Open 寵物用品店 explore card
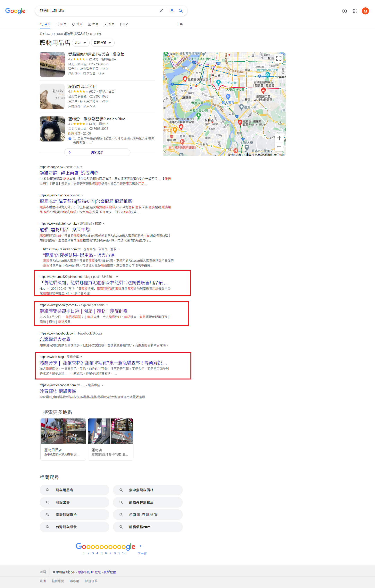Image resolution: width=375 pixels, height=588 pixels. coord(63,439)
